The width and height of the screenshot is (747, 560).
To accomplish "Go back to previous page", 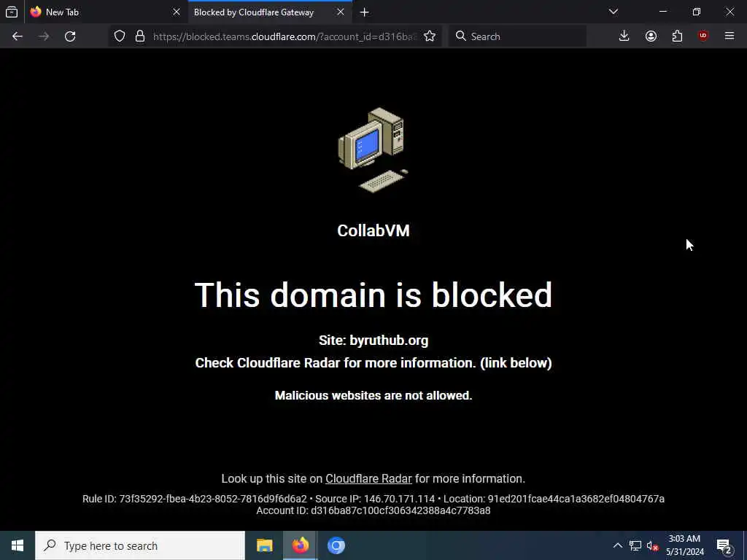I will [18, 36].
